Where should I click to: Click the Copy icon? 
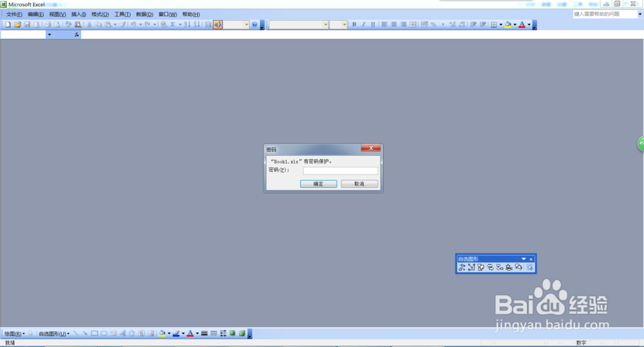[x=99, y=24]
